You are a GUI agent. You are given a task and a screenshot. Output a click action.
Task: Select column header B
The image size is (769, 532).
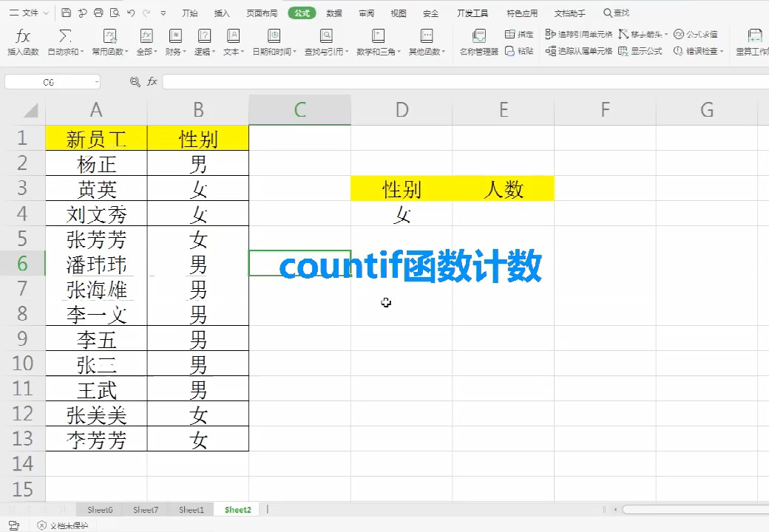[x=198, y=110]
